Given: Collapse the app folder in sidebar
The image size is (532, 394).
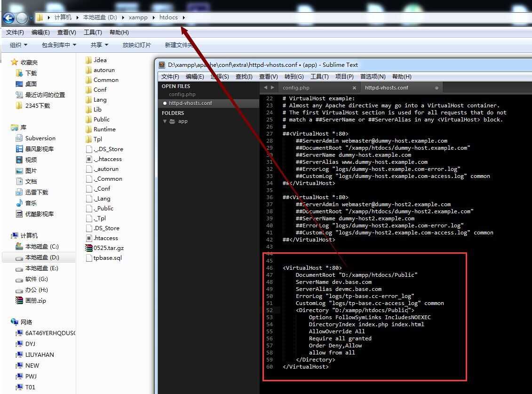Looking at the screenshot, I should [x=165, y=121].
